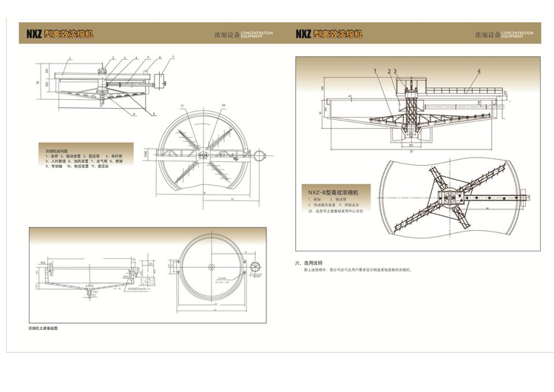The width and height of the screenshot is (554, 392).
Task: Click the civil foundation drawing caption text
Action: point(43,326)
